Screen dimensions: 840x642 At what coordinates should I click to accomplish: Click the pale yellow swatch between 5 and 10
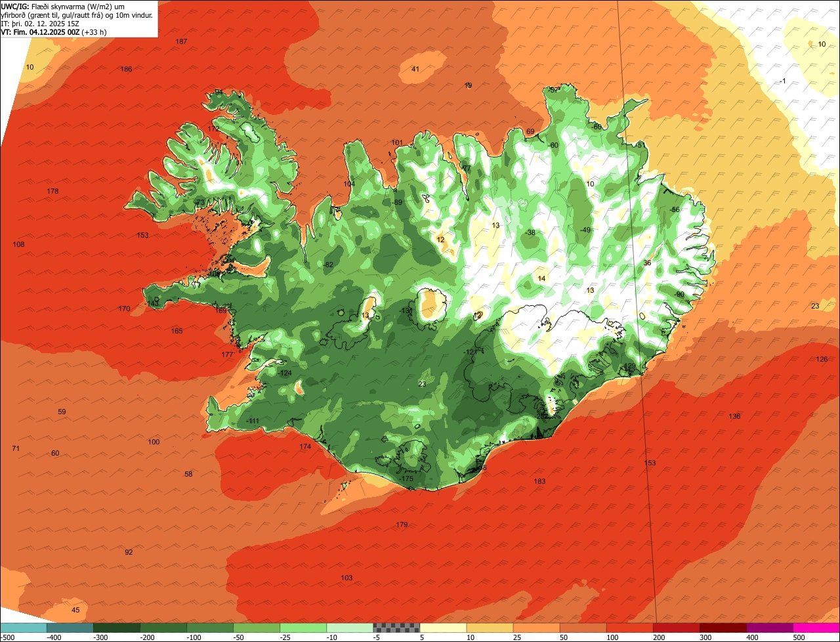click(x=443, y=628)
